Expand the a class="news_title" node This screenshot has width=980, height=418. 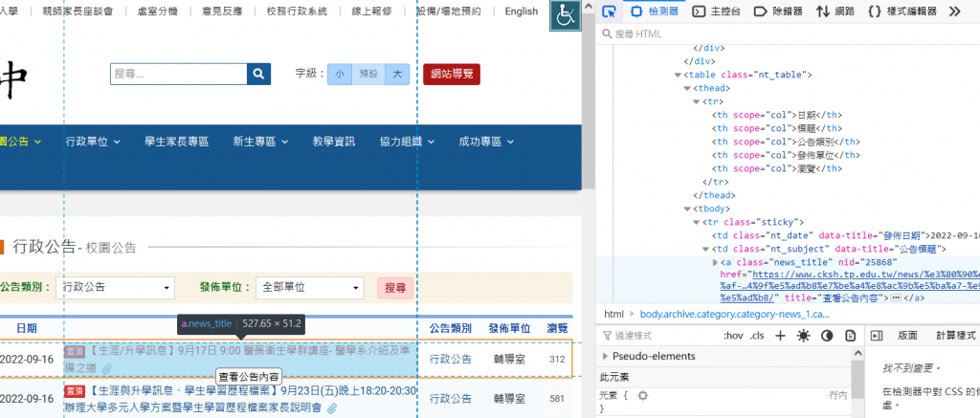pyautogui.click(x=716, y=262)
